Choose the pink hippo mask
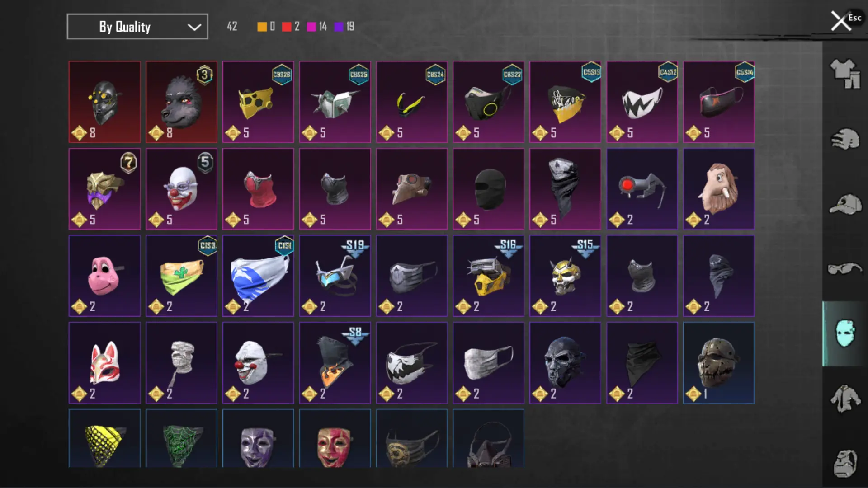 [104, 276]
